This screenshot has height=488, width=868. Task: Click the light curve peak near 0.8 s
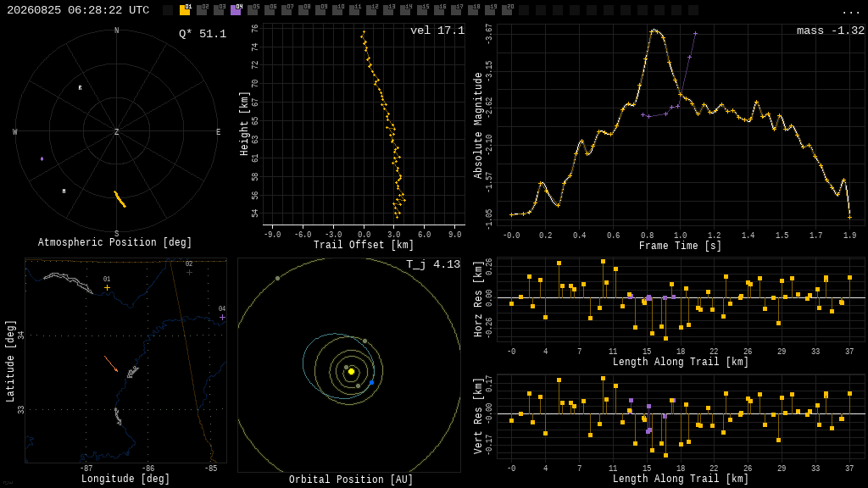click(x=655, y=31)
